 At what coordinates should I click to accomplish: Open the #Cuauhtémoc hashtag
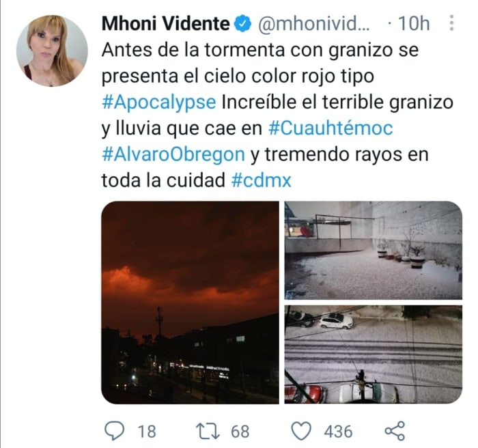(331, 128)
